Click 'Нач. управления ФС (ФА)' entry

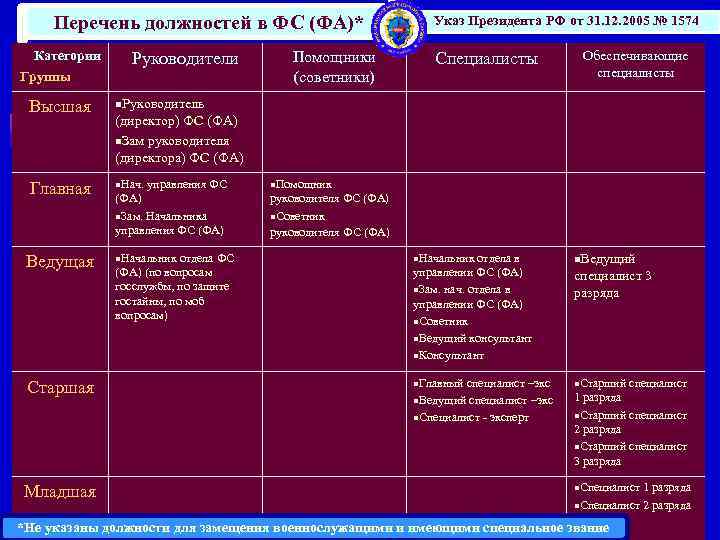[x=171, y=191]
